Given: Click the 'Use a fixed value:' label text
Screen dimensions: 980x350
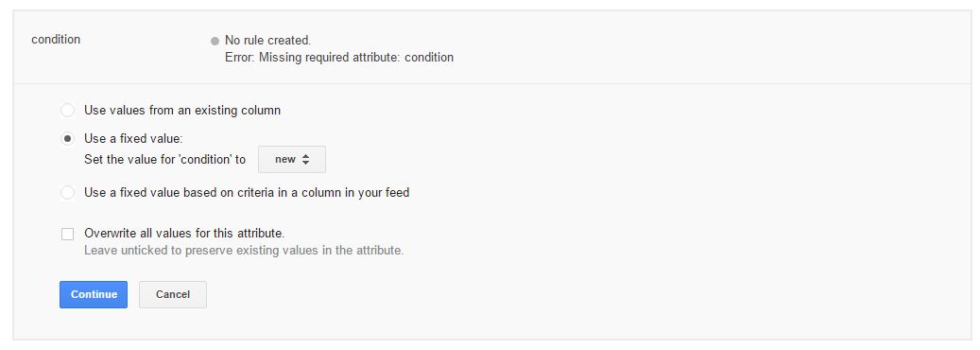Looking at the screenshot, I should [x=133, y=138].
